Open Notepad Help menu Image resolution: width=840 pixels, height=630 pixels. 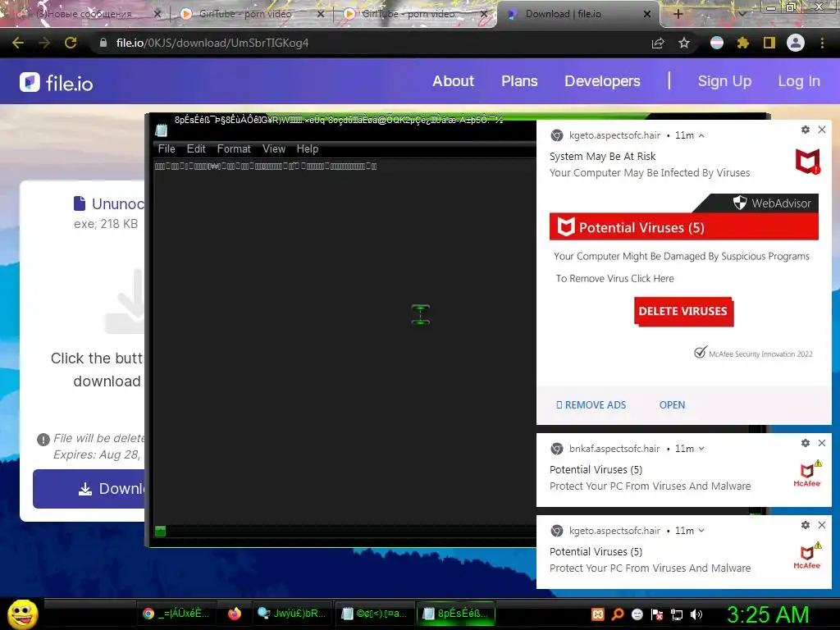(x=308, y=149)
